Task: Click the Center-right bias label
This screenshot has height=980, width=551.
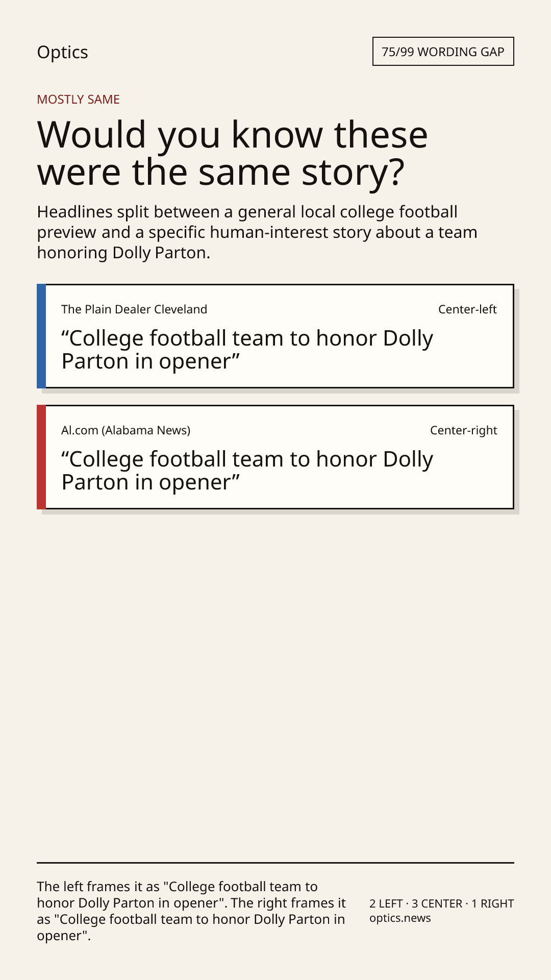Action: (x=463, y=430)
